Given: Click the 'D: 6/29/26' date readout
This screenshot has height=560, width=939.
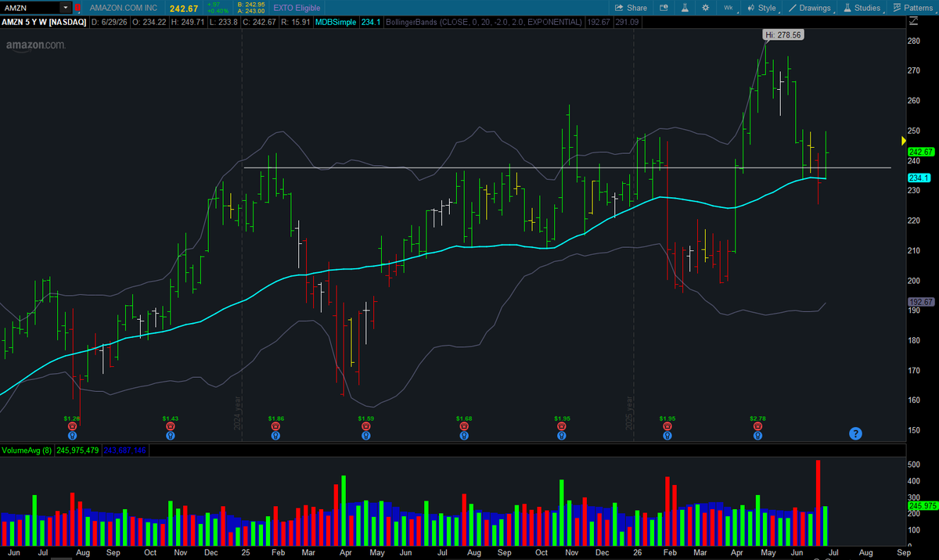Looking at the screenshot, I should (110, 22).
